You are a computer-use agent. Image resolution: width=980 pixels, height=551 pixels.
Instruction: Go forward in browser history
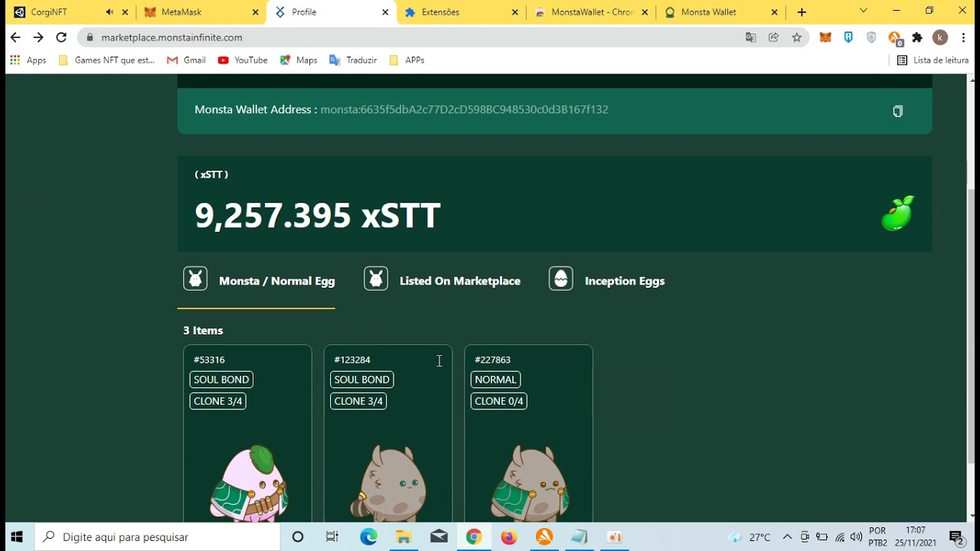coord(38,37)
